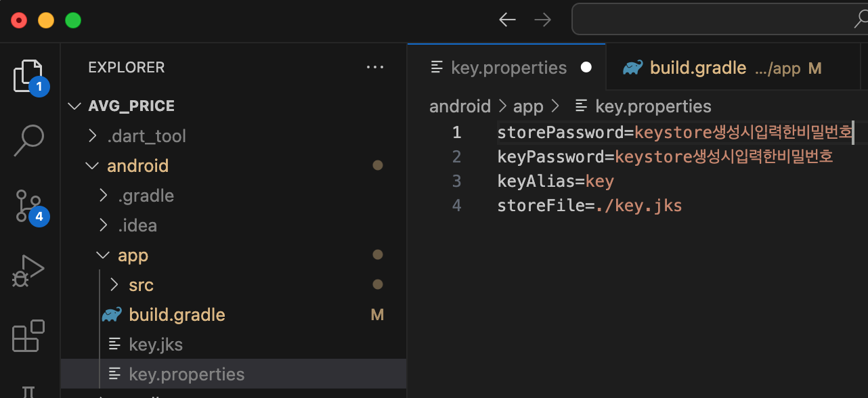This screenshot has height=398, width=868.
Task: Place cursor on keyPassword line
Action: (x=665, y=156)
